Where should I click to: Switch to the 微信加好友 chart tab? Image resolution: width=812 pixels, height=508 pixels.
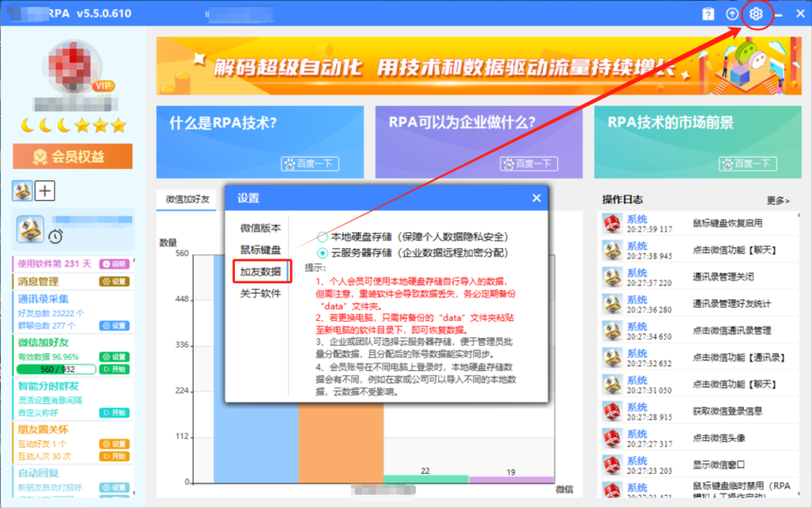pos(187,199)
